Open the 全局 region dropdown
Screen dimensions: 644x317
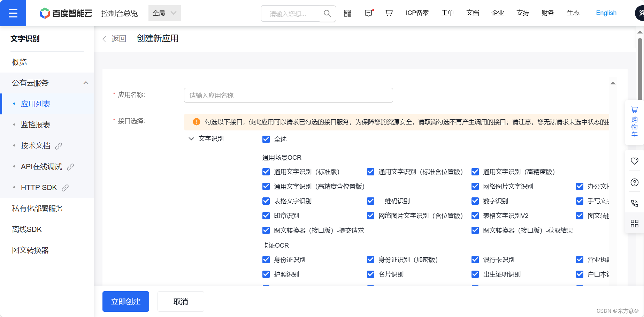pyautogui.click(x=164, y=13)
